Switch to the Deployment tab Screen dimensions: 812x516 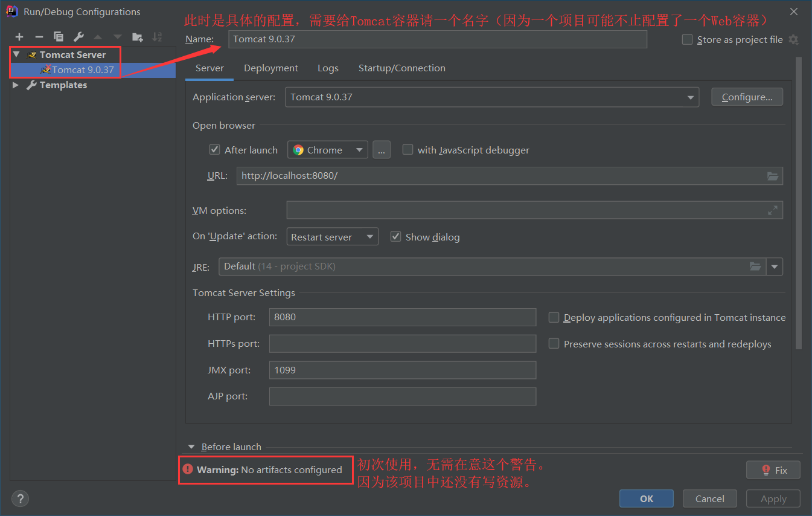pyautogui.click(x=271, y=68)
